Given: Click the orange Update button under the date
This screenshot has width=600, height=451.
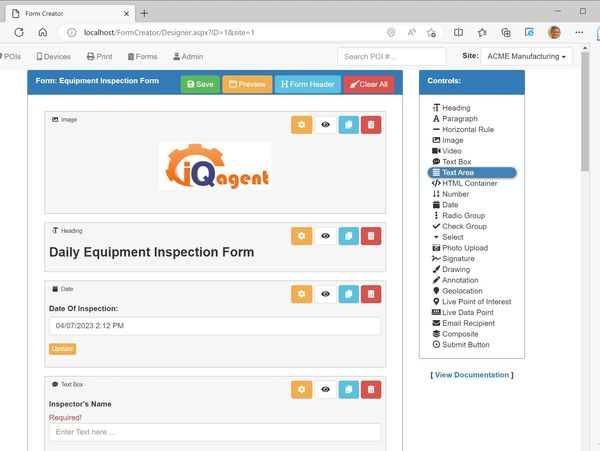Looking at the screenshot, I should click(x=62, y=349).
